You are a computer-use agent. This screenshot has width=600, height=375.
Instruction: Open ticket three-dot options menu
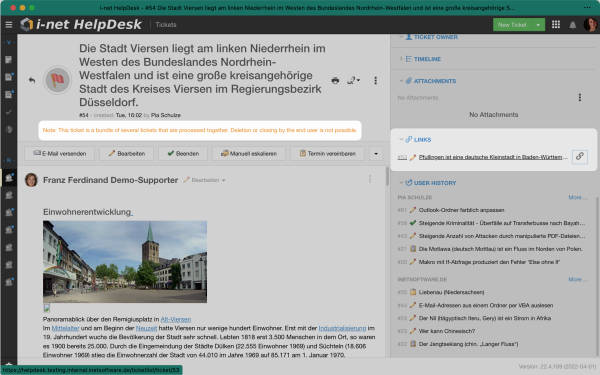[375, 80]
